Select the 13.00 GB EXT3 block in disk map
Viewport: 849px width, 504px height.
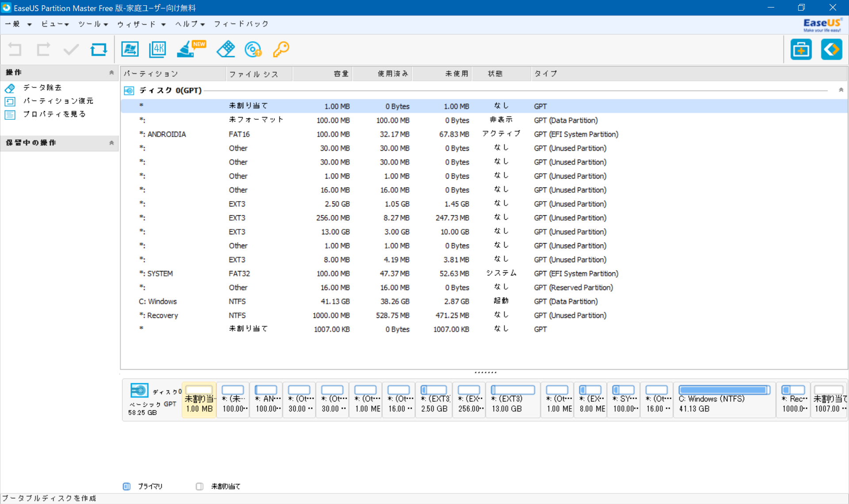(513, 400)
